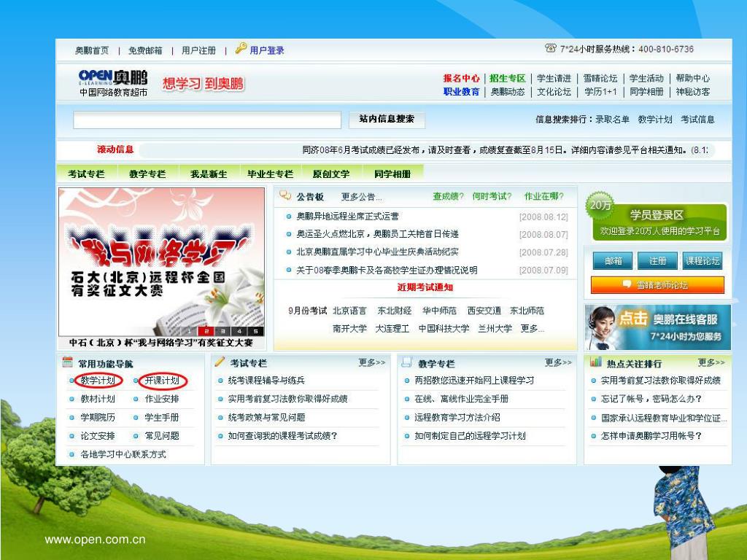Click the telephone icon before service hotline

(551, 47)
